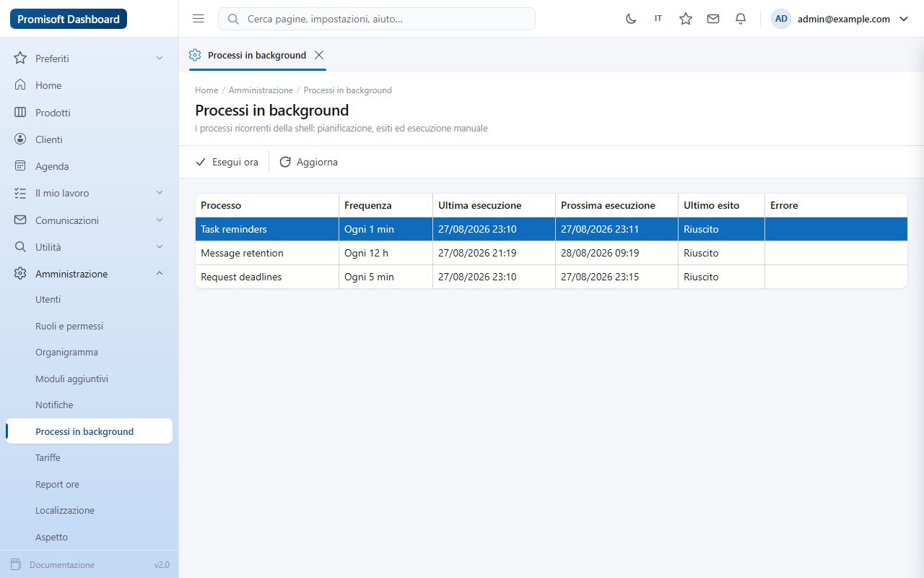Switch language with IT button

658,19
